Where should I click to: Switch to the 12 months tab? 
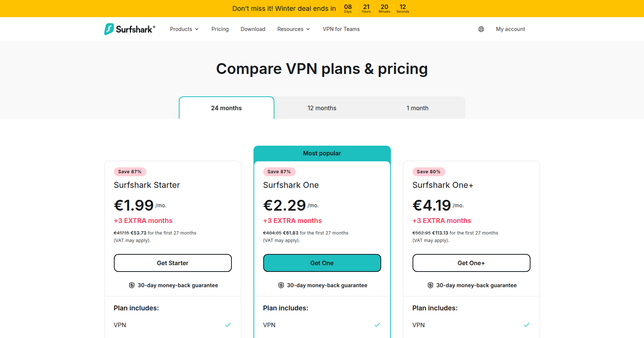coord(322,108)
